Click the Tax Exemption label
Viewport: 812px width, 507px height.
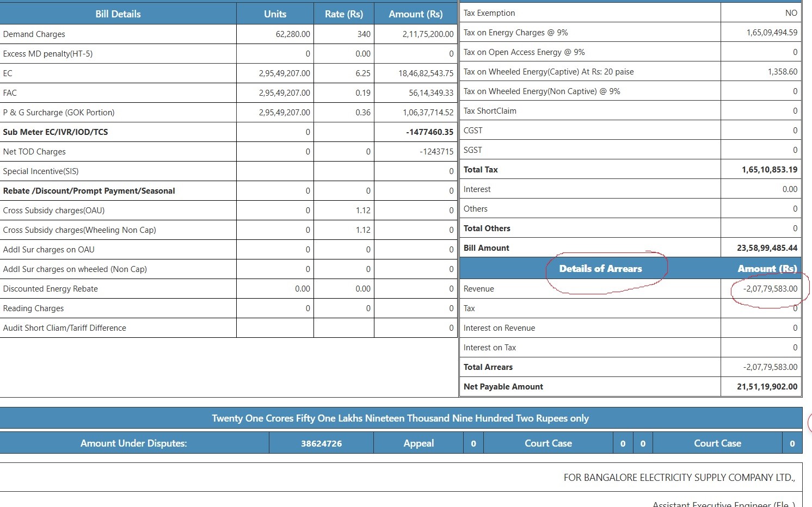tap(489, 13)
